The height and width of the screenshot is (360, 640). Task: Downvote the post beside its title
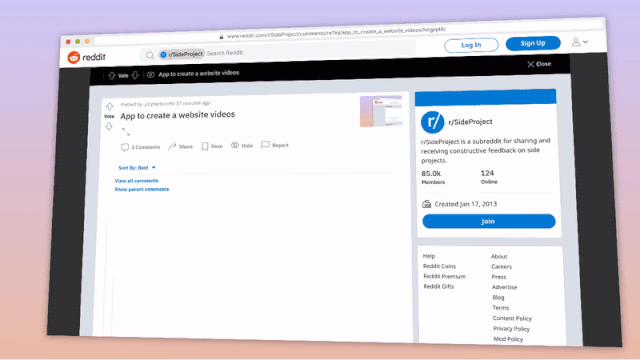tap(109, 126)
